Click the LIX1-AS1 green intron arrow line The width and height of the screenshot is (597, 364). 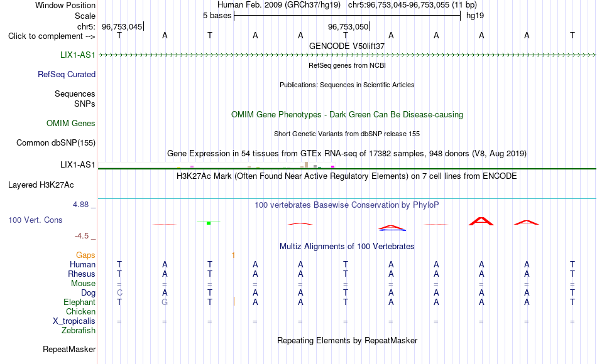pos(347,55)
